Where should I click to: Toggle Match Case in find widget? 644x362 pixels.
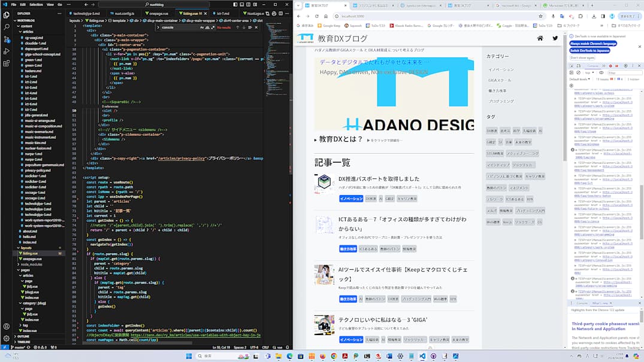pos(202,28)
